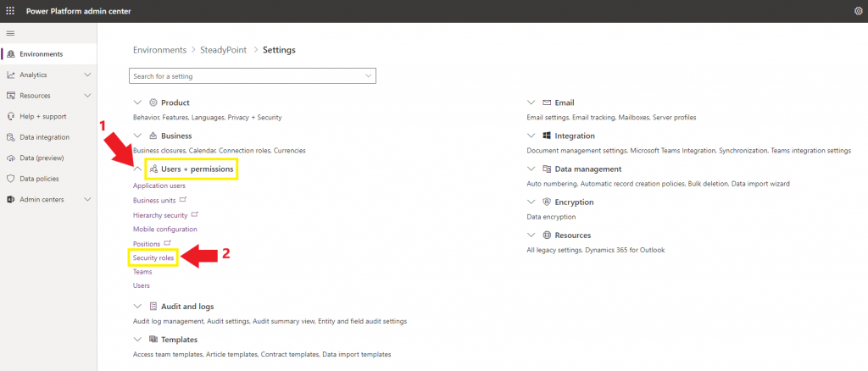Expand the Product section chevron
Viewport: 868px width, 371px height.
(138, 102)
